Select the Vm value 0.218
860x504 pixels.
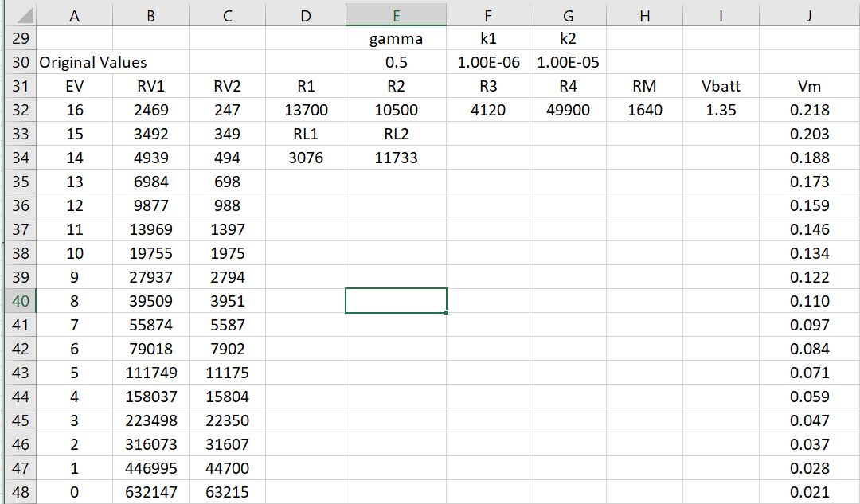810,110
